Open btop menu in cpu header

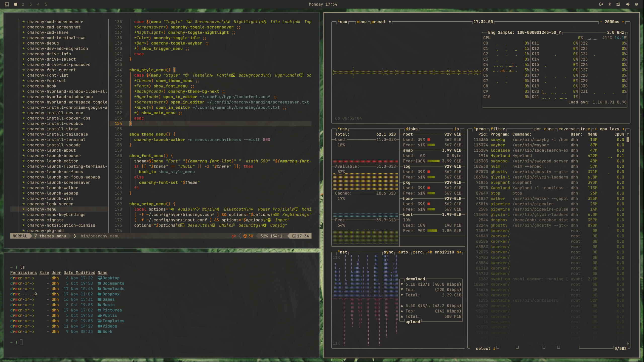[x=361, y=22]
